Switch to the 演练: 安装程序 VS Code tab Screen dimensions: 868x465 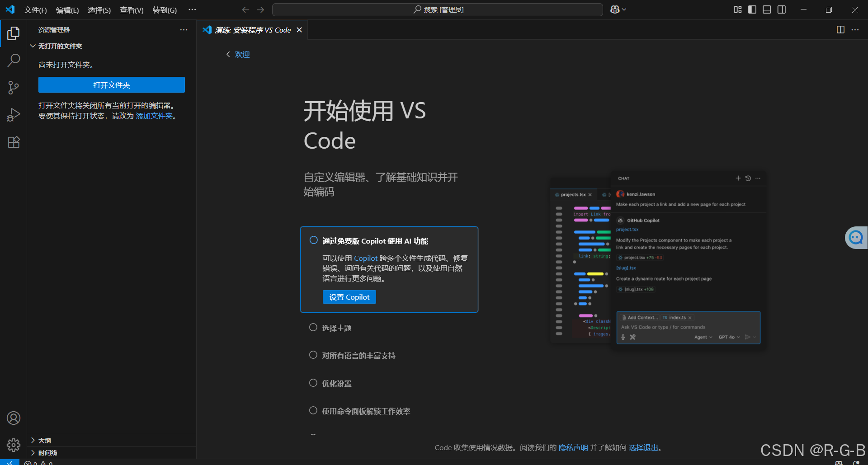[x=252, y=30]
